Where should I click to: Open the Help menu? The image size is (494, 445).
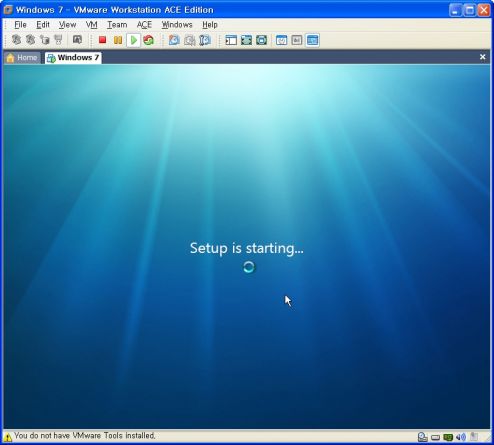[x=210, y=25]
